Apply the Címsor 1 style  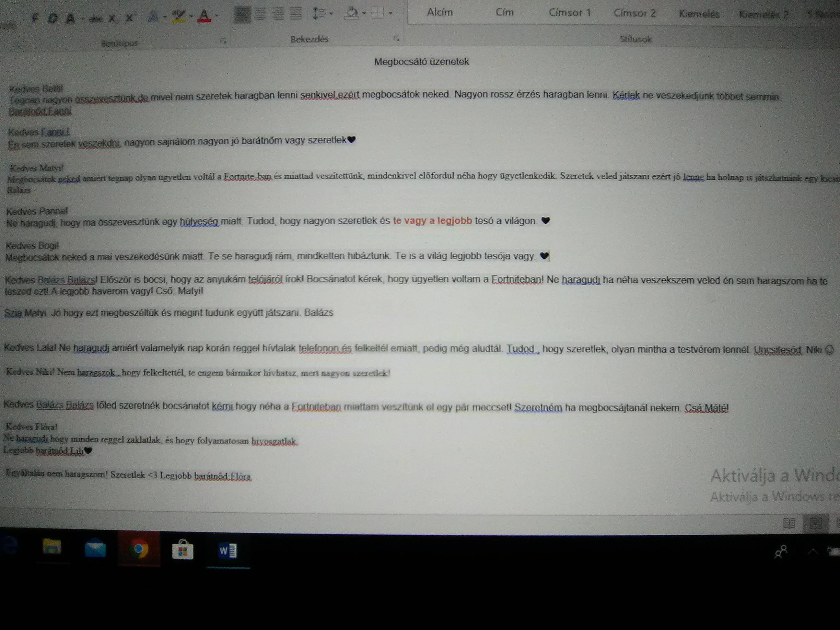coord(570,13)
